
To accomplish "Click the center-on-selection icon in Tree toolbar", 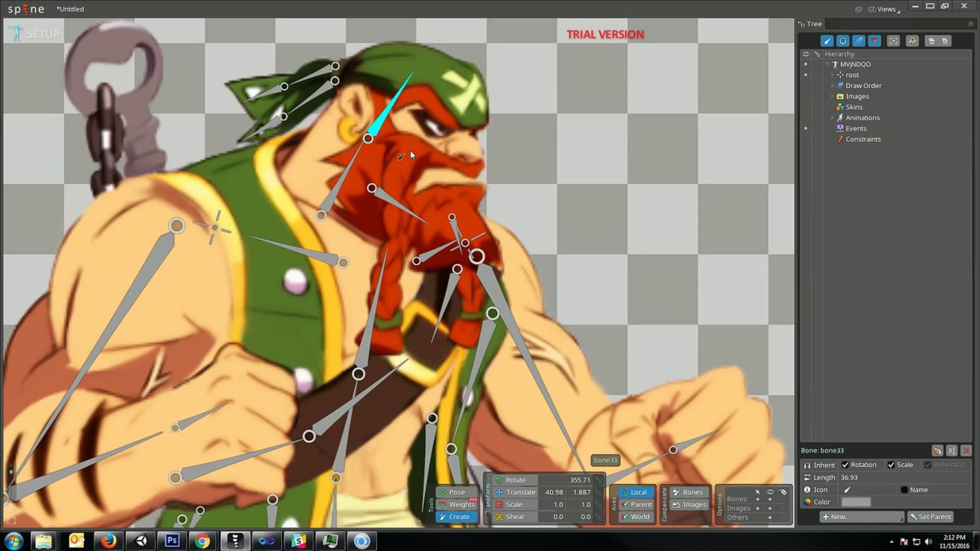I will point(893,41).
